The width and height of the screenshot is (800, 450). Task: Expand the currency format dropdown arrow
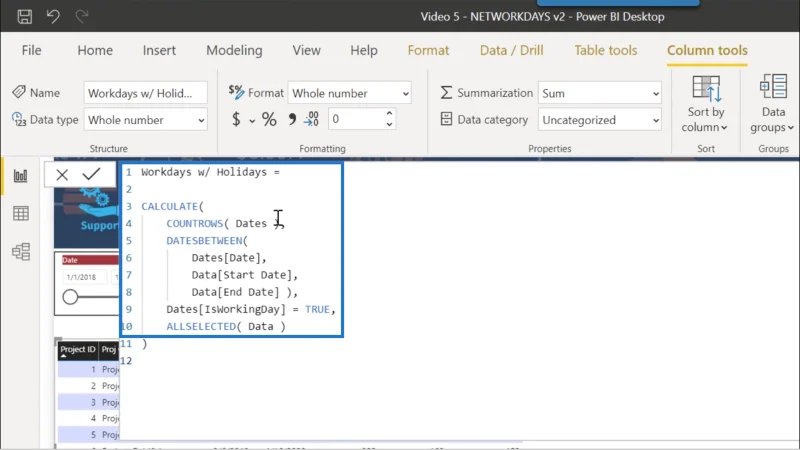252,121
